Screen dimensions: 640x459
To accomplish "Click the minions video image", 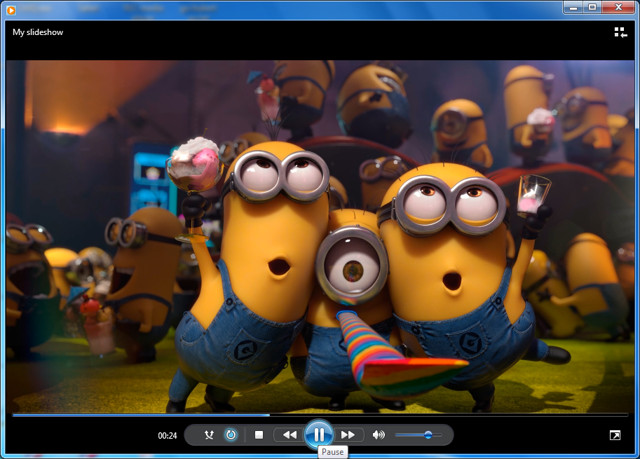I will 320,237.
